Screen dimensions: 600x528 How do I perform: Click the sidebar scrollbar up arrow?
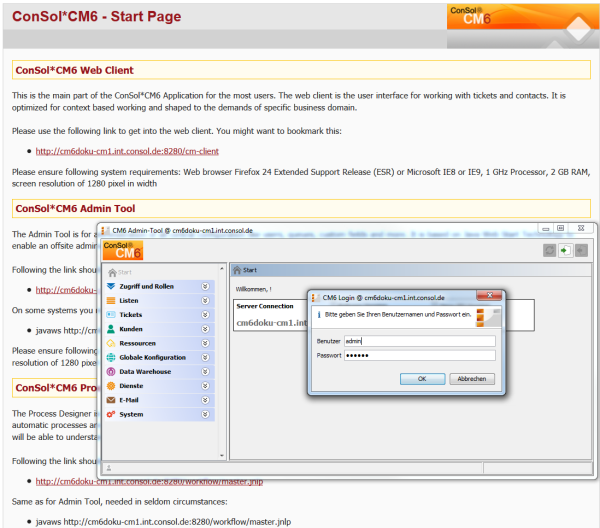(x=222, y=269)
